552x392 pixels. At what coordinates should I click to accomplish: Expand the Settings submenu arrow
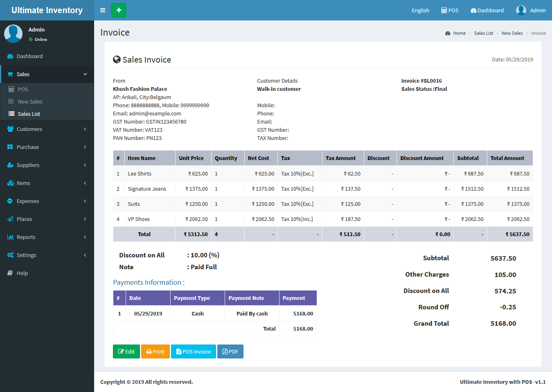(x=85, y=255)
